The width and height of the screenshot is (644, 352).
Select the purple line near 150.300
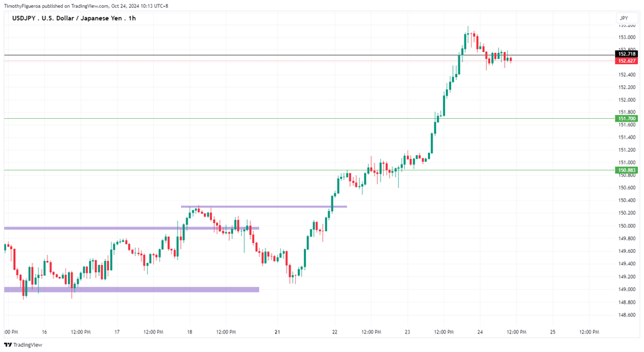(x=264, y=207)
